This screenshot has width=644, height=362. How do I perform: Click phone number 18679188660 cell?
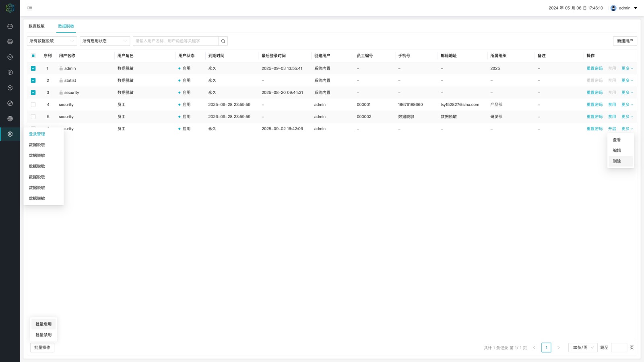(x=411, y=105)
